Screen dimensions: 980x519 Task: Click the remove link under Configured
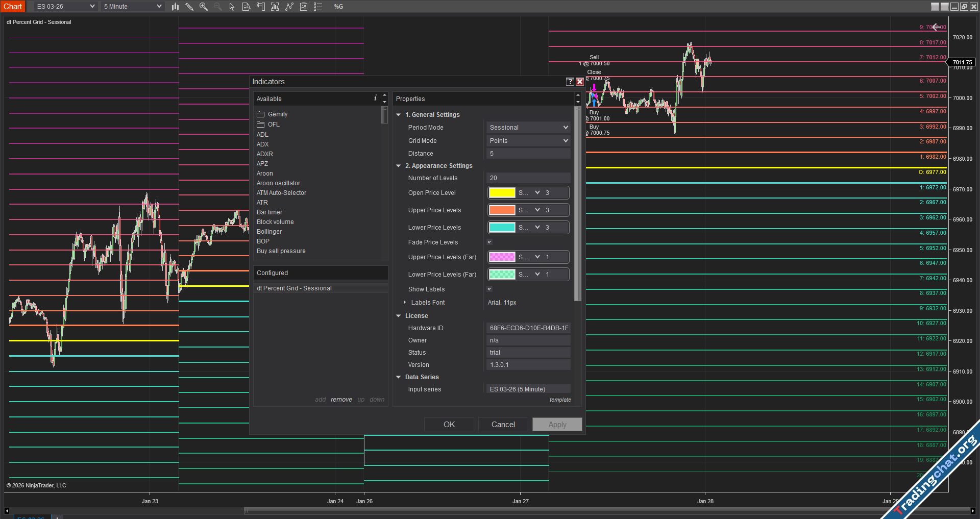coord(341,400)
